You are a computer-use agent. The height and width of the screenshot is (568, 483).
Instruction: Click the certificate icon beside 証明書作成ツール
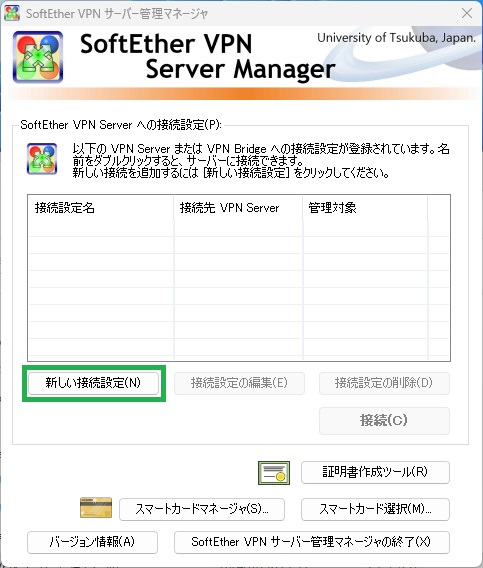tap(274, 473)
